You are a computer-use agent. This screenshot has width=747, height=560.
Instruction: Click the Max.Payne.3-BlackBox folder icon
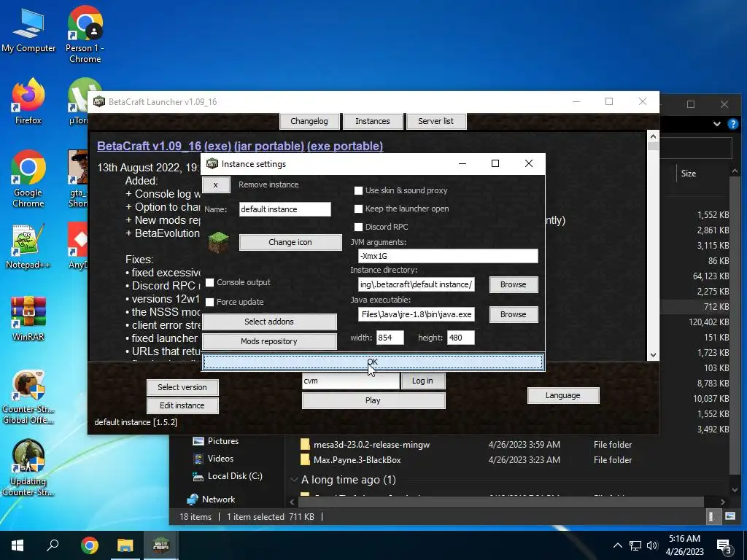tap(305, 459)
